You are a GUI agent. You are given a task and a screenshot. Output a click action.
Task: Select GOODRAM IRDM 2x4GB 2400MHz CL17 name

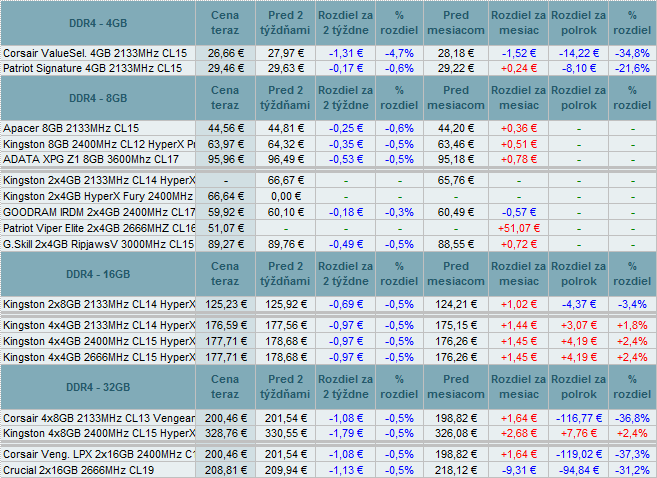(x=99, y=212)
